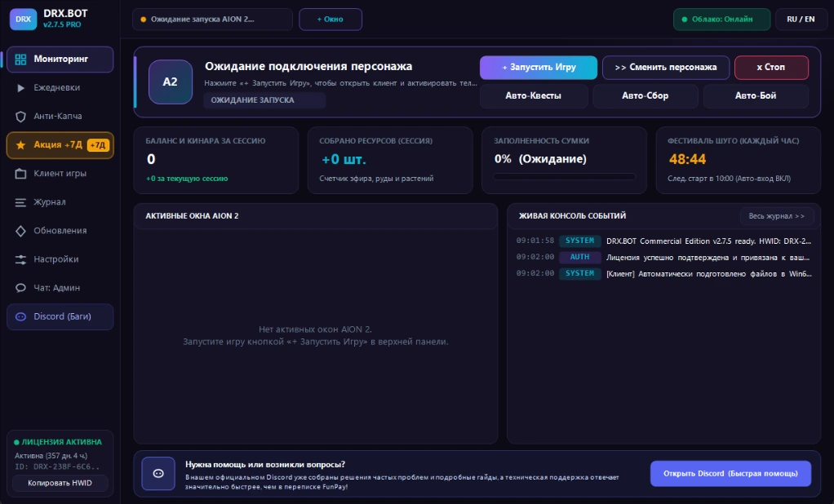Click the Настройки sliders icon

20,259
